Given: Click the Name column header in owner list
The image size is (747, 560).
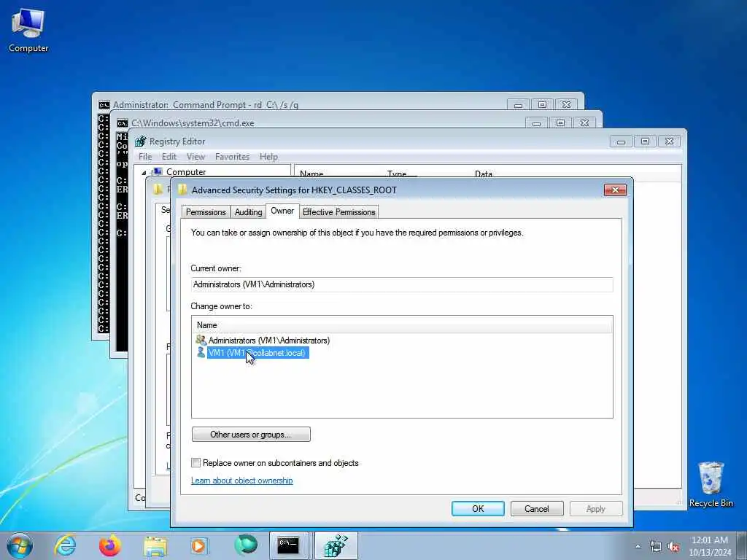Looking at the screenshot, I should (402, 325).
